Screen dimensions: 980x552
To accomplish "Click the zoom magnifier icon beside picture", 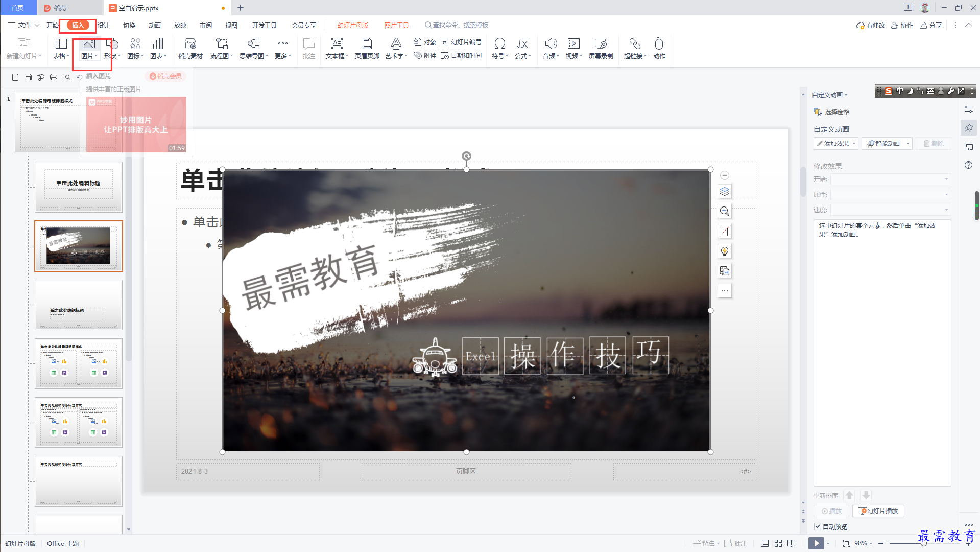I will [x=725, y=211].
